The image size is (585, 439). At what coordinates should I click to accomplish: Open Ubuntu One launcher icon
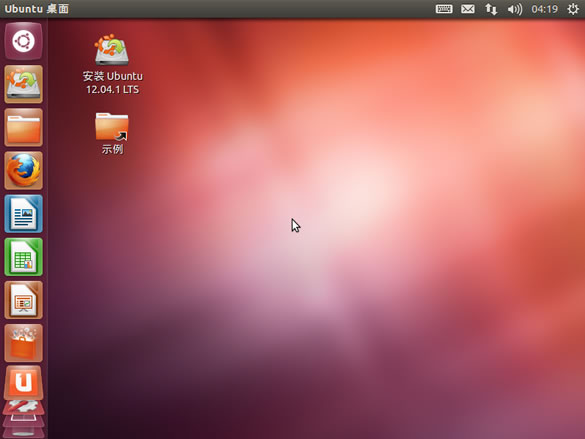[x=24, y=383]
